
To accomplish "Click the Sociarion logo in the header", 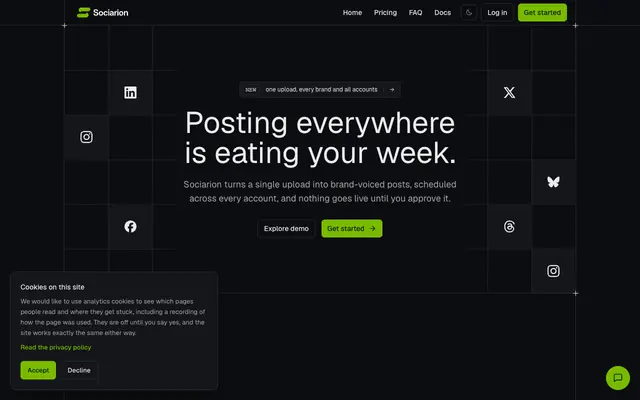I will point(102,13).
